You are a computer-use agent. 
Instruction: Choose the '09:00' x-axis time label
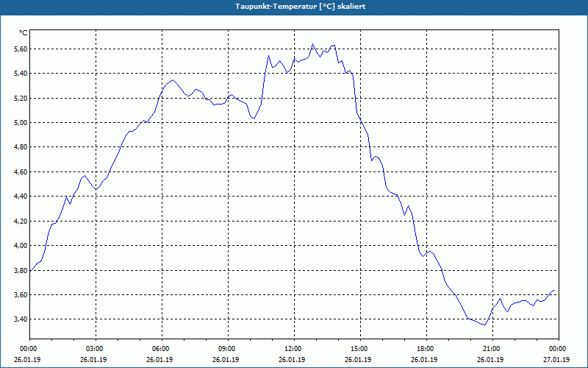tap(226, 349)
